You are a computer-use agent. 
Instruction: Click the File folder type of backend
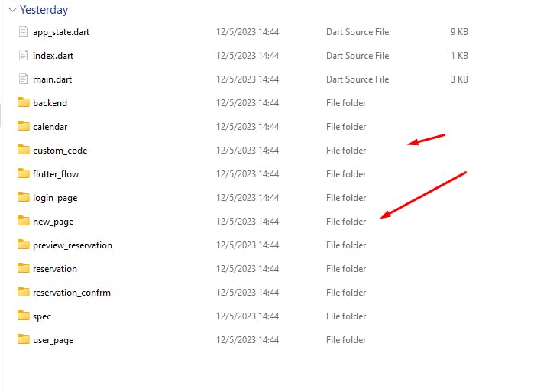(346, 103)
